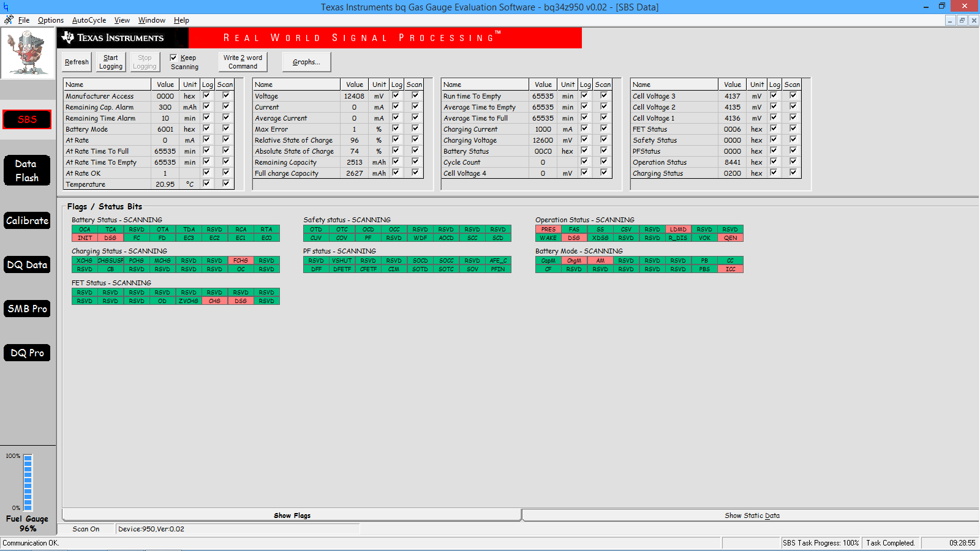
Task: Open the DQ Data panel
Action: pyautogui.click(x=27, y=264)
